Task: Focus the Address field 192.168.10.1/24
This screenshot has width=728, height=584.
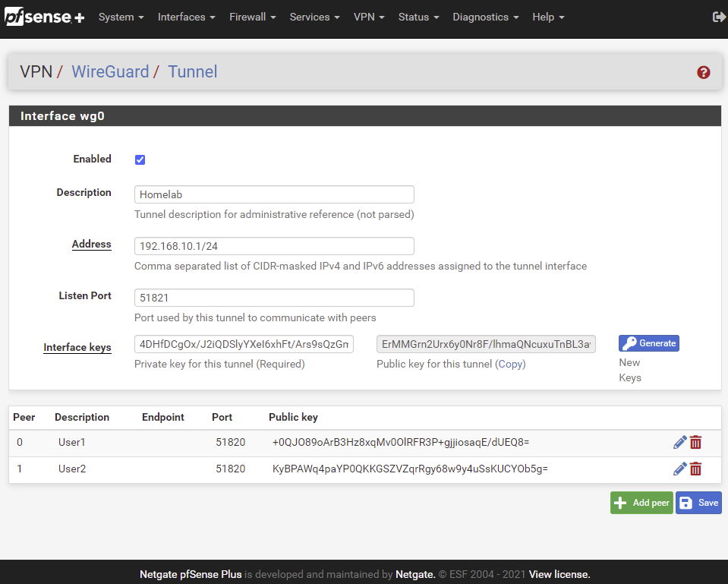Action: (x=274, y=246)
